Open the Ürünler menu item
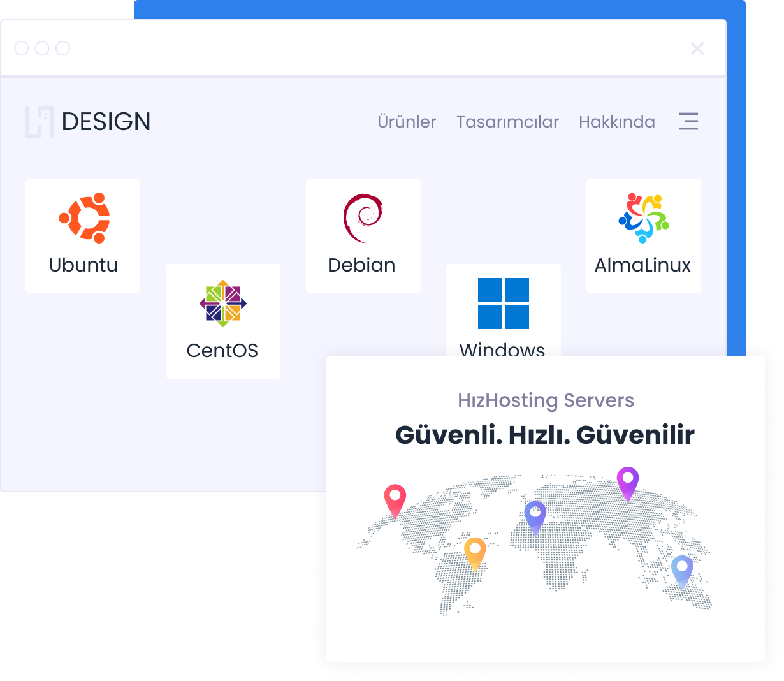The image size is (784, 681). [x=407, y=122]
